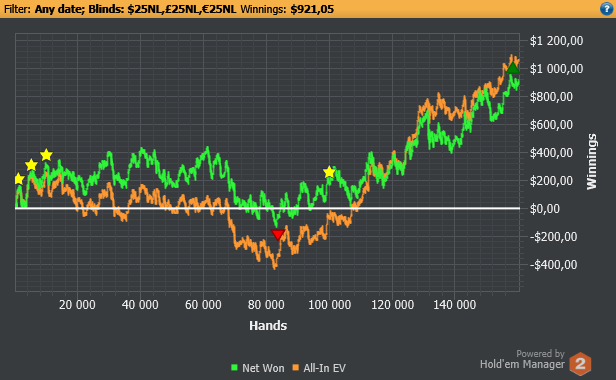
Task: Click the 120 000 x-axis label
Action: click(392, 305)
